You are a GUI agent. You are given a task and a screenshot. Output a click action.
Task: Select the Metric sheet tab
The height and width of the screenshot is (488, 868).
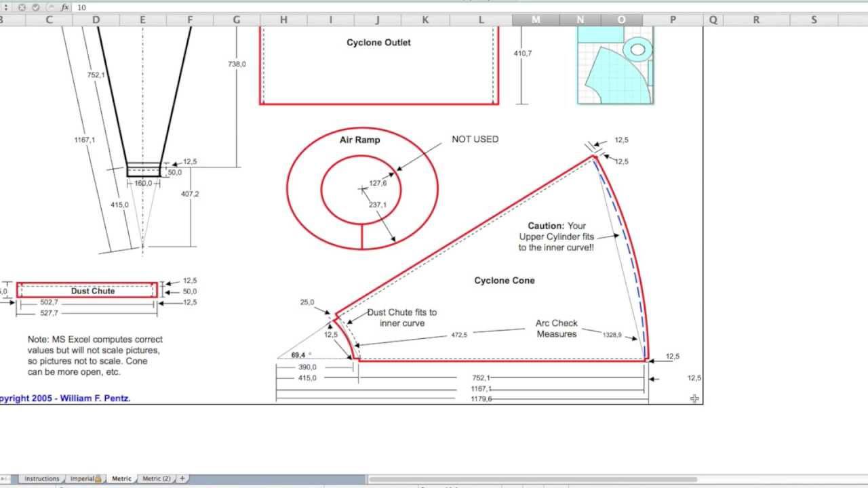tap(121, 479)
